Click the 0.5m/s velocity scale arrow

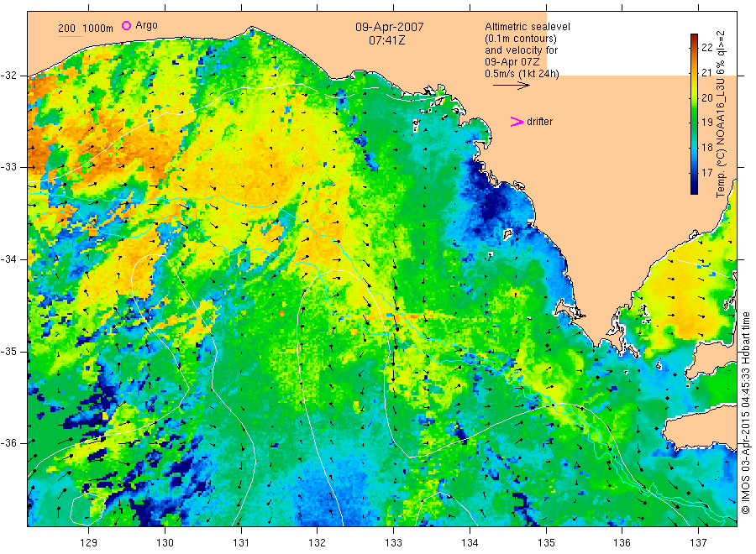tap(511, 86)
